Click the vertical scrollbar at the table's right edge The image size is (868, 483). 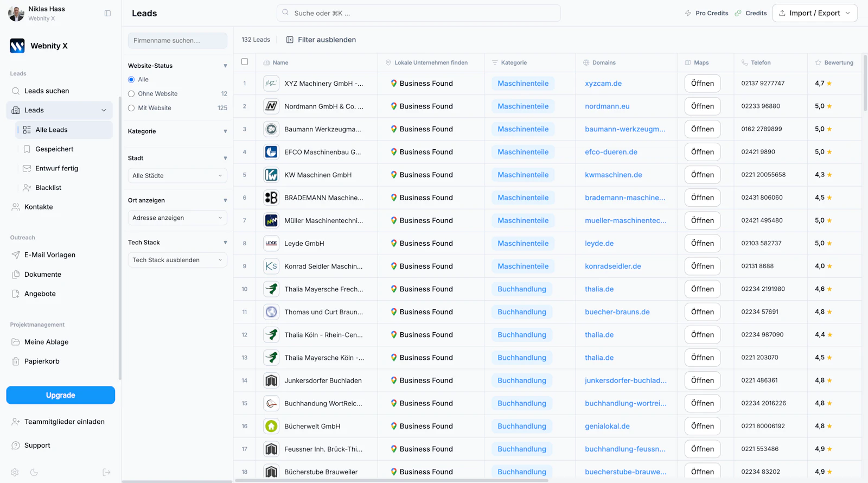pos(865,84)
